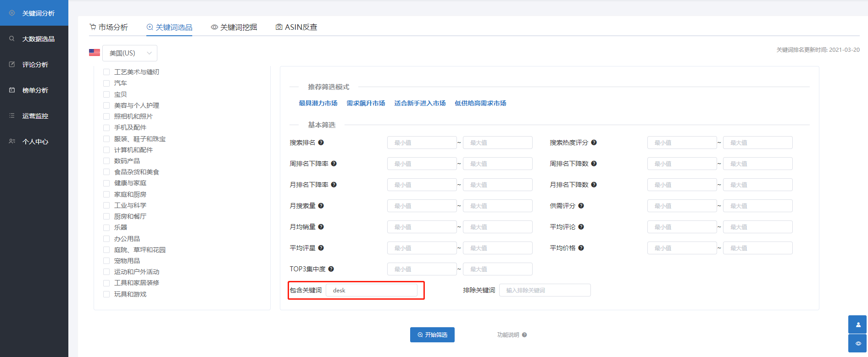Image resolution: width=868 pixels, height=357 pixels.
Task: Open 个人中心 in sidebar menu
Action: tap(34, 141)
